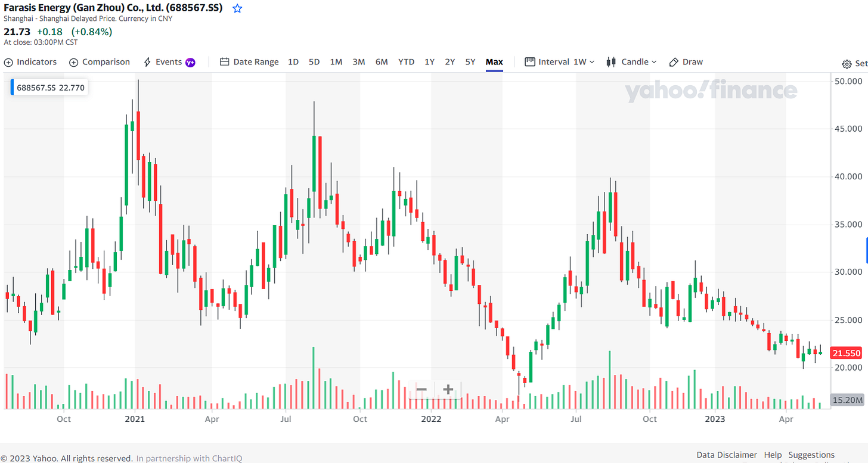Click the 15.20M volume tag

[847, 400]
